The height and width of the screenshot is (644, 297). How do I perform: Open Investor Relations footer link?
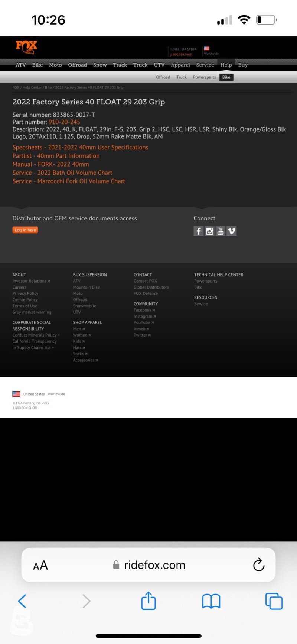[x=31, y=281]
